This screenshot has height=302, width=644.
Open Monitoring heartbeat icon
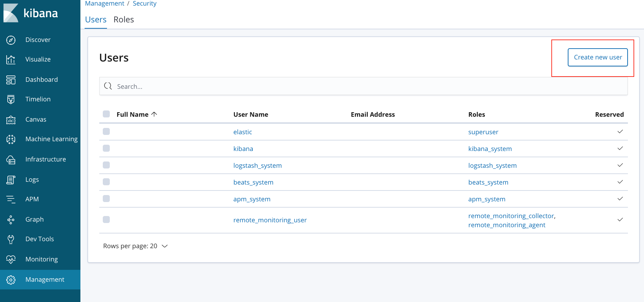tap(11, 260)
